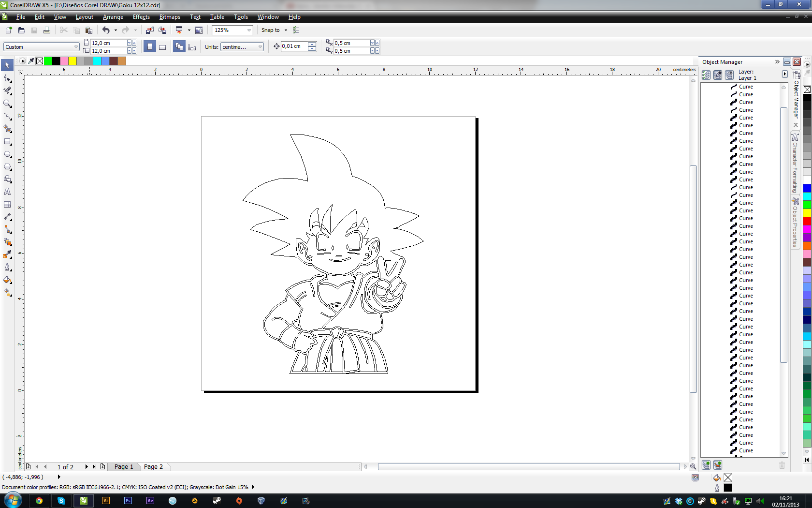
Task: Go to the next page arrow
Action: [x=87, y=467]
